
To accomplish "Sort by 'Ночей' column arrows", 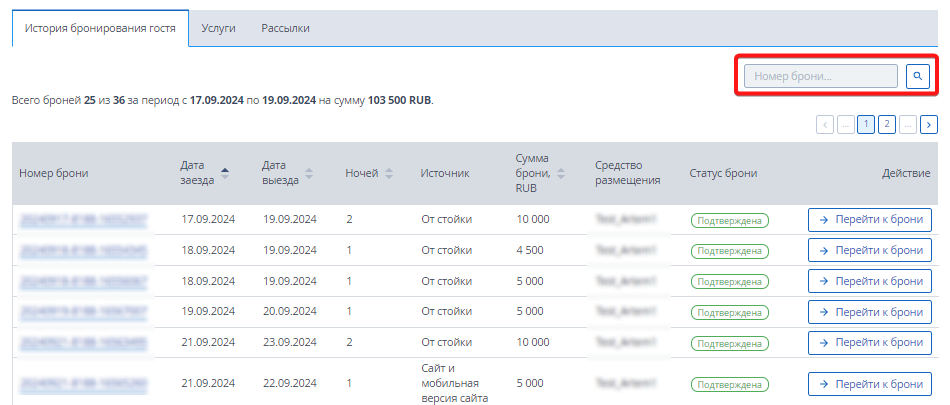I will (x=389, y=173).
